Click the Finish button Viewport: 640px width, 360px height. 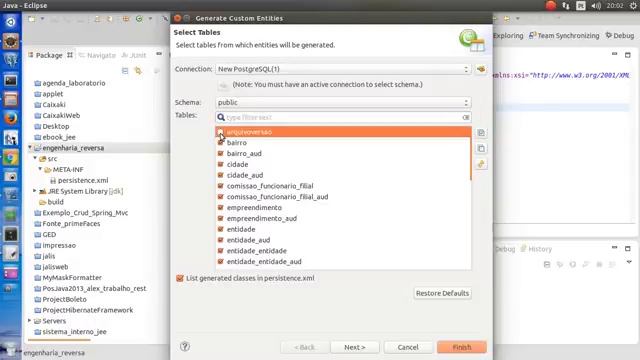point(462,347)
